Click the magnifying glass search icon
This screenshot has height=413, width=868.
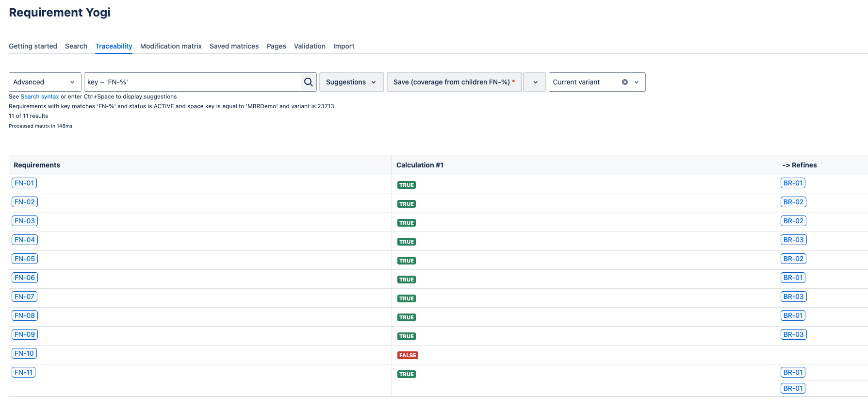(x=308, y=82)
